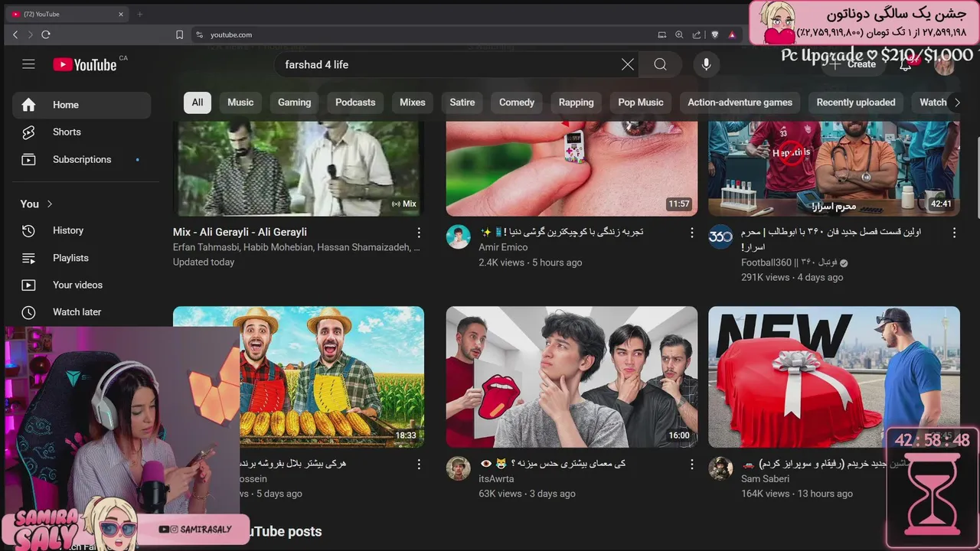Open the itsAwrta channel avatar
The width and height of the screenshot is (980, 551).
point(458,468)
